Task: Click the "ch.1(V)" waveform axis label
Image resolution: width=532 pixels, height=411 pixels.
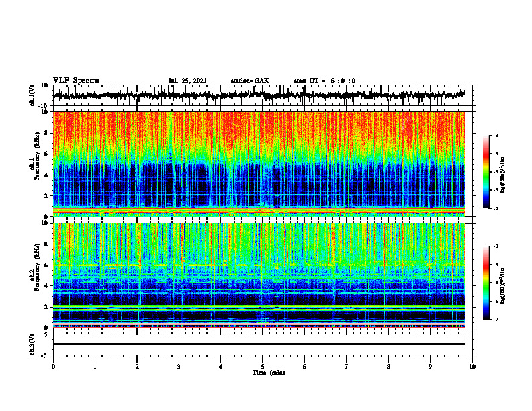Action: click(x=32, y=95)
